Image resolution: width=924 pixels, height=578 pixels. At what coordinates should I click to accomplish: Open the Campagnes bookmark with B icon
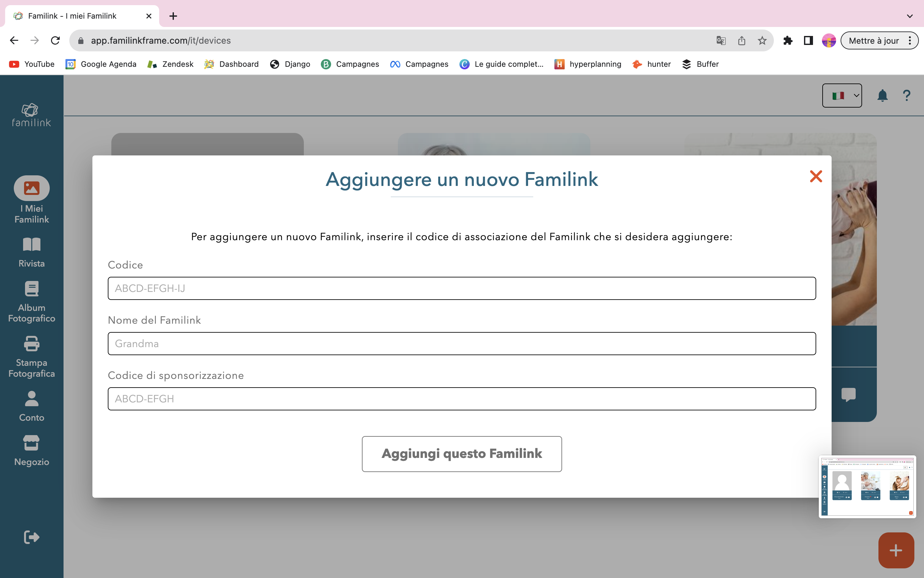[x=350, y=64]
